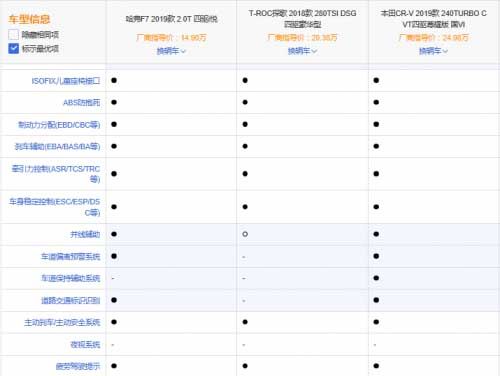
Task: Uncheck the 标示最优项 checkbox
Action: click(13, 49)
